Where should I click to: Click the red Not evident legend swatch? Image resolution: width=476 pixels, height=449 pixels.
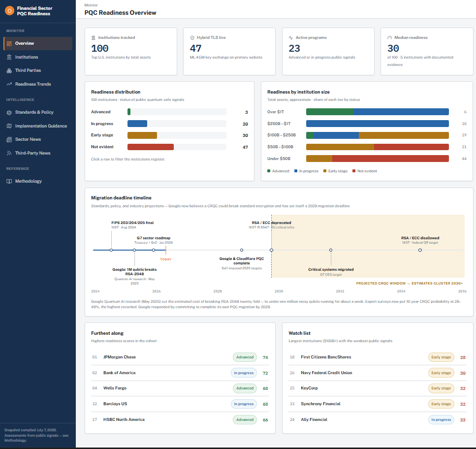354,171
